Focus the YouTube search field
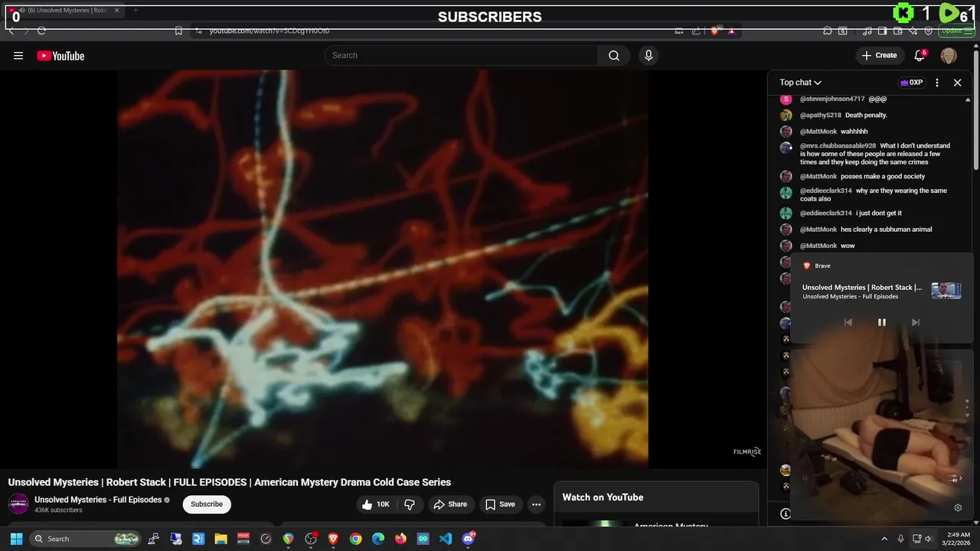Viewport: 980px width, 551px height. pyautogui.click(x=461, y=55)
